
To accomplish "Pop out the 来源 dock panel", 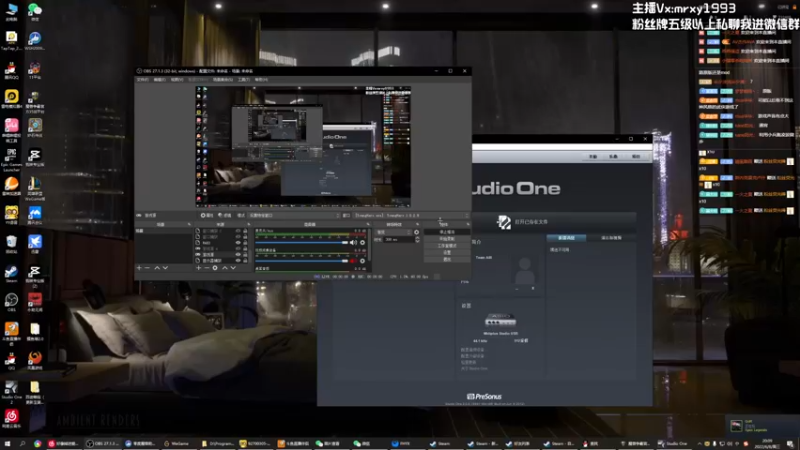I will point(249,224).
